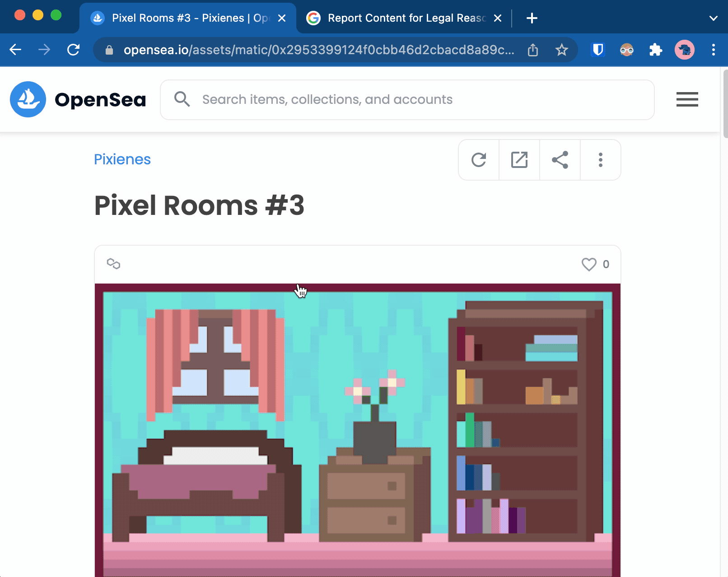This screenshot has height=577, width=728.
Task: Click the browser profile avatar
Action: tap(684, 50)
